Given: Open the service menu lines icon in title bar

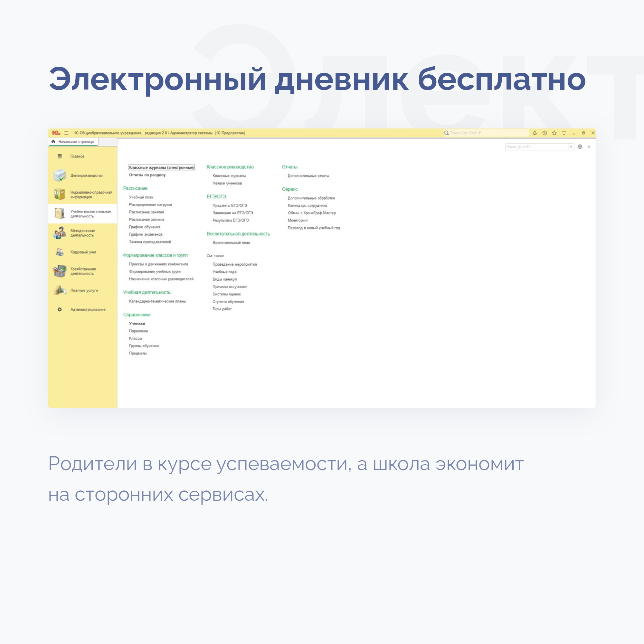Looking at the screenshot, I should pos(564,133).
